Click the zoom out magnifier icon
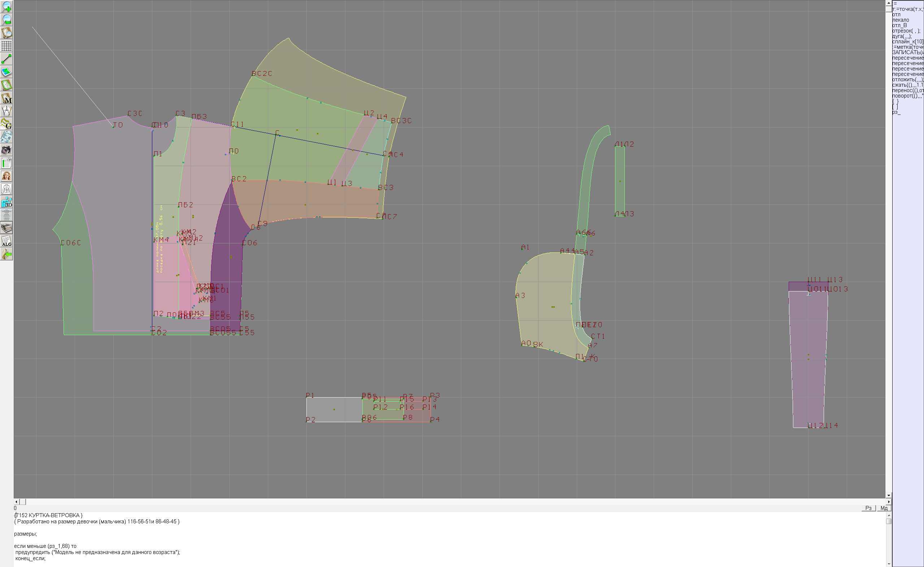The image size is (924, 567). coord(7,20)
